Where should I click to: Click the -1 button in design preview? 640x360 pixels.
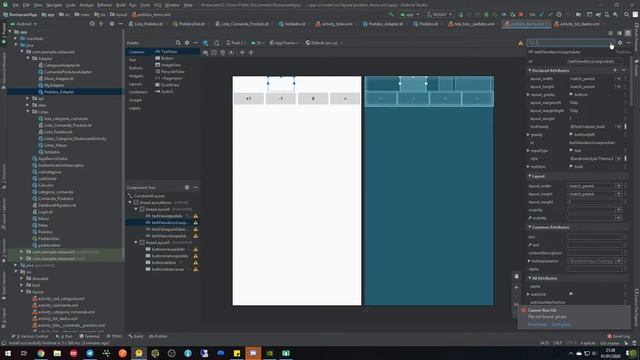281,99
